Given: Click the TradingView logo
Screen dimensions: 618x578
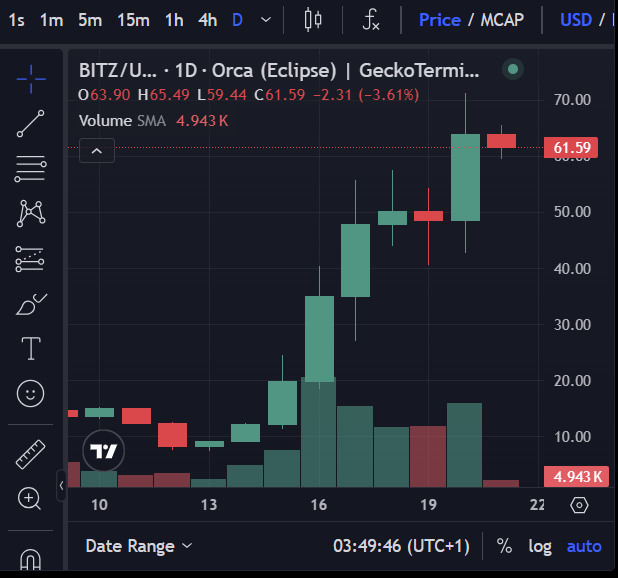Looking at the screenshot, I should tap(104, 451).
